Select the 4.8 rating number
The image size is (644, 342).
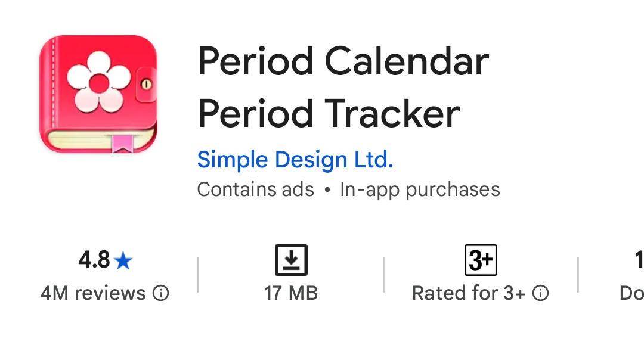(x=94, y=260)
